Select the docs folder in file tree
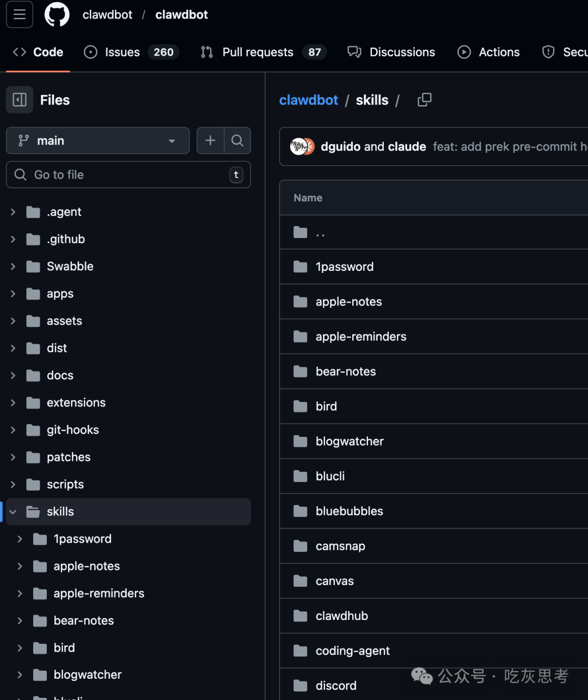588x700 pixels. (60, 375)
